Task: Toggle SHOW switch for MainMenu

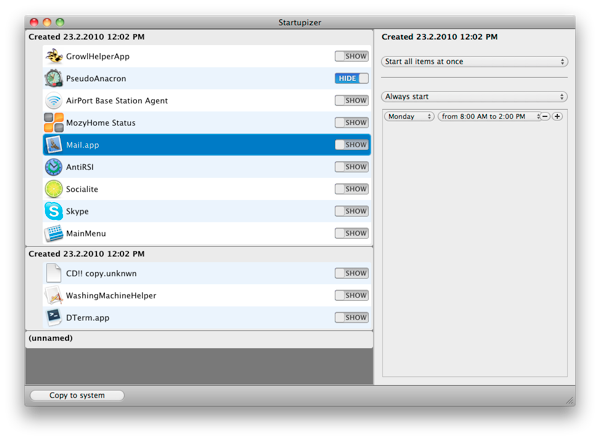Action: pos(352,233)
